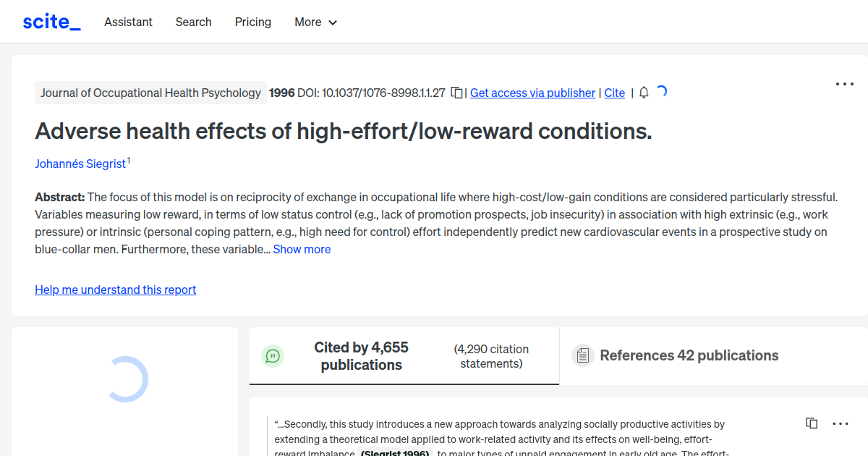Go to the Pricing page
The width and height of the screenshot is (868, 456).
252,22
